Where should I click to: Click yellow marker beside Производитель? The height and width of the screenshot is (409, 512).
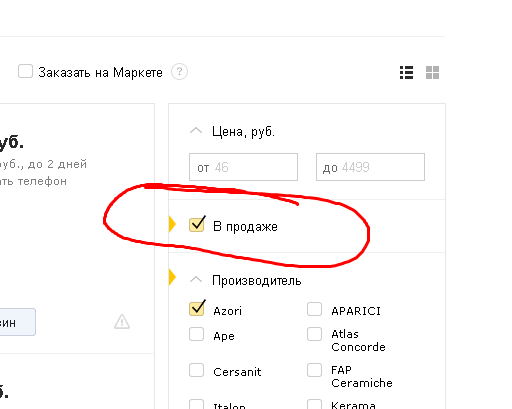[172, 277]
